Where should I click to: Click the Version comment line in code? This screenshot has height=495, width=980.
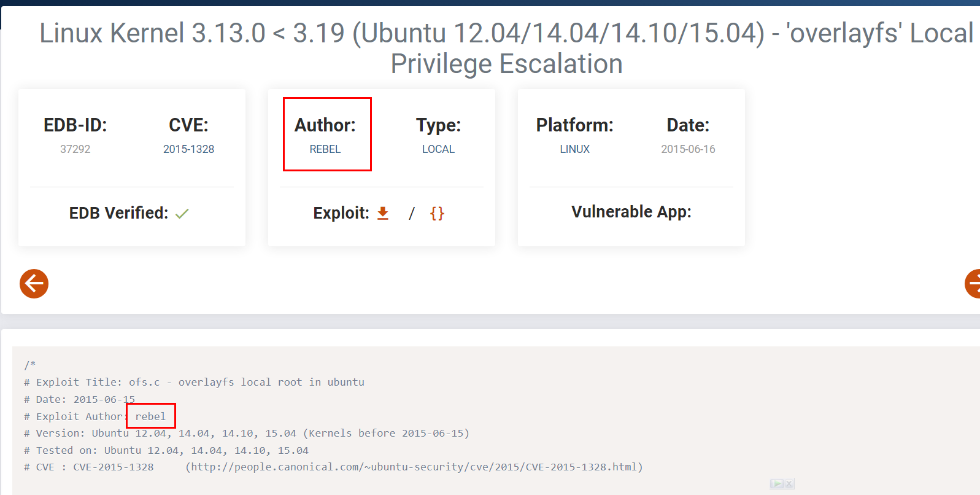247,433
